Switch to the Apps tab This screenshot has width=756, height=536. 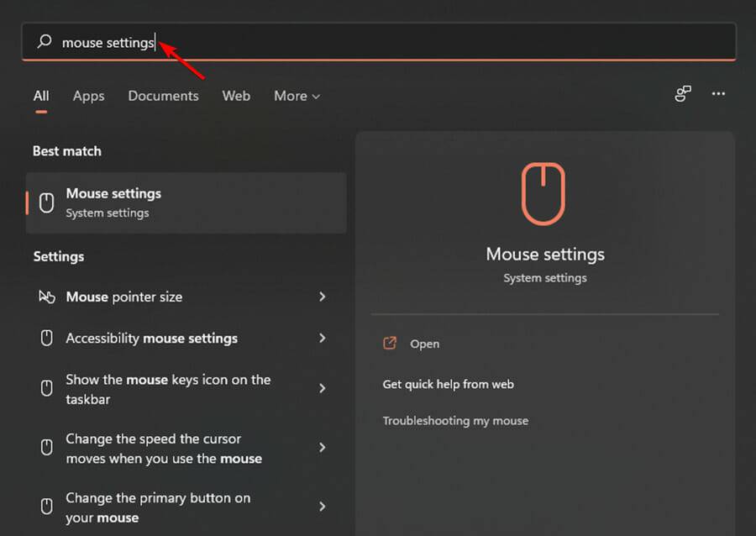(x=88, y=96)
